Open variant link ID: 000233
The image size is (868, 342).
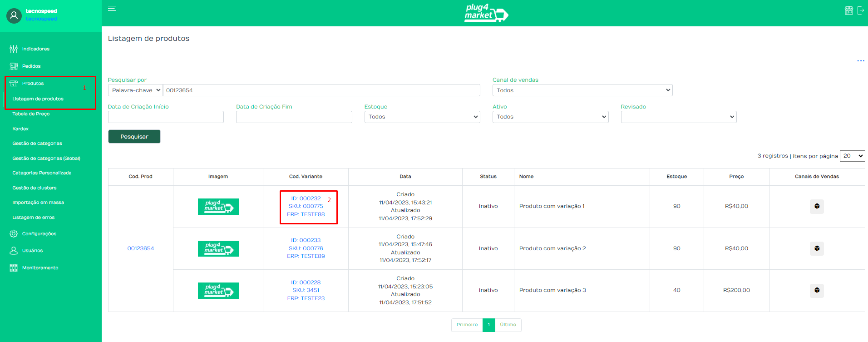click(306, 240)
